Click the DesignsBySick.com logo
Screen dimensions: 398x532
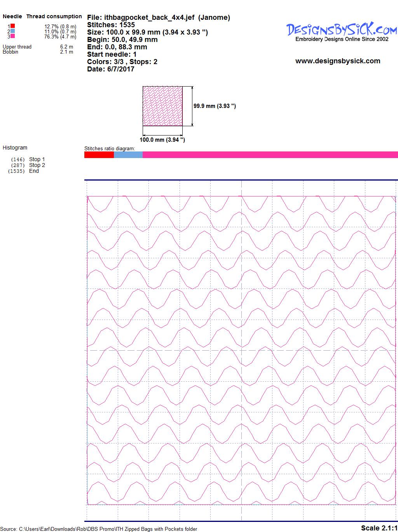342,30
